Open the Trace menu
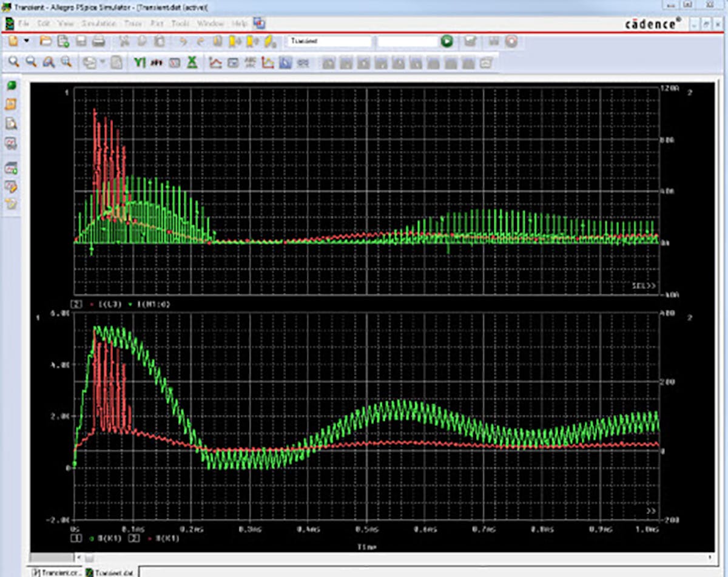 (x=132, y=23)
